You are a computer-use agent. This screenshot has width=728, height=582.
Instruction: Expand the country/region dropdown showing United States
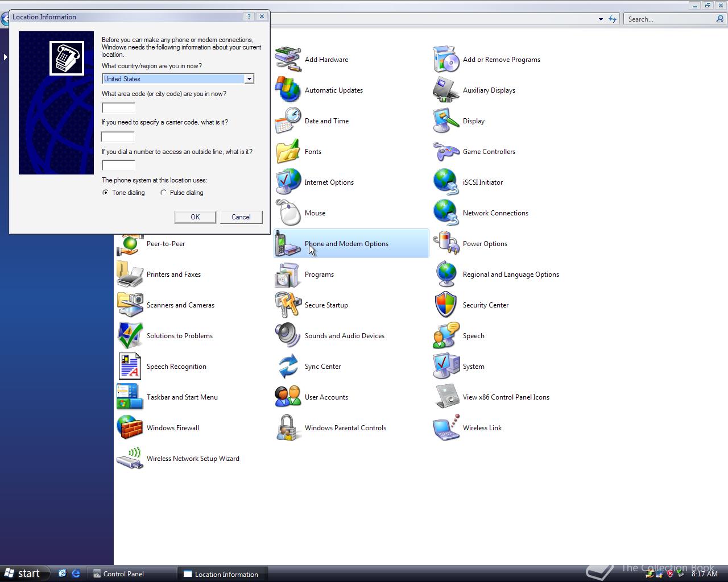click(249, 79)
